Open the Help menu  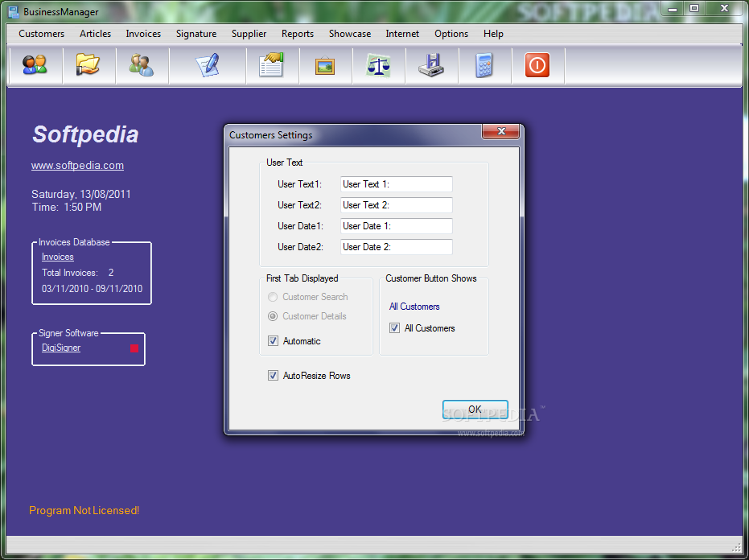tap(493, 34)
